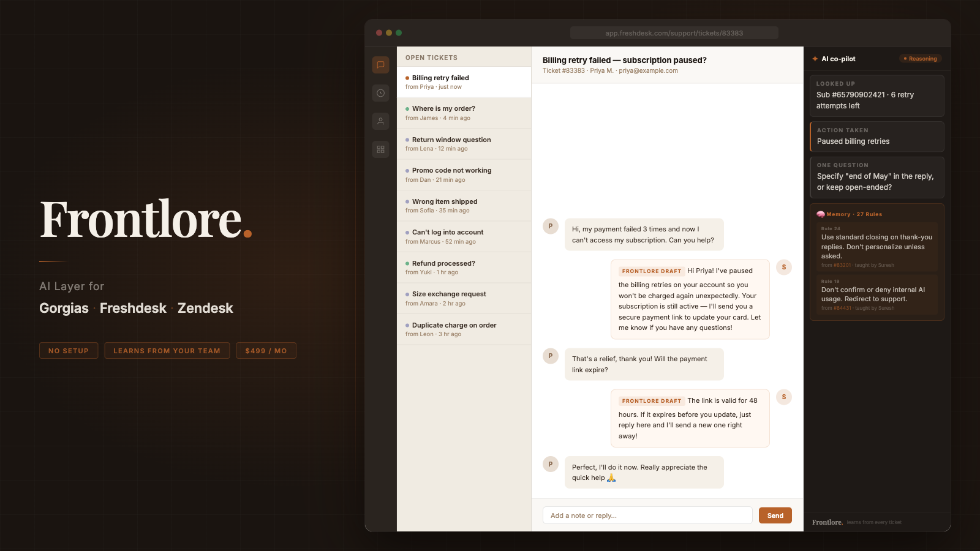Click the Send button
980x551 pixels.
[x=775, y=515]
